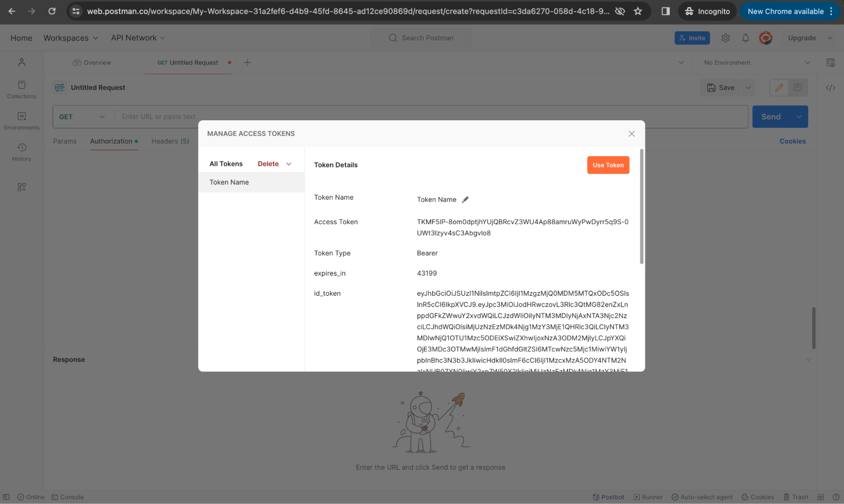Open the settings gear icon

(x=725, y=38)
